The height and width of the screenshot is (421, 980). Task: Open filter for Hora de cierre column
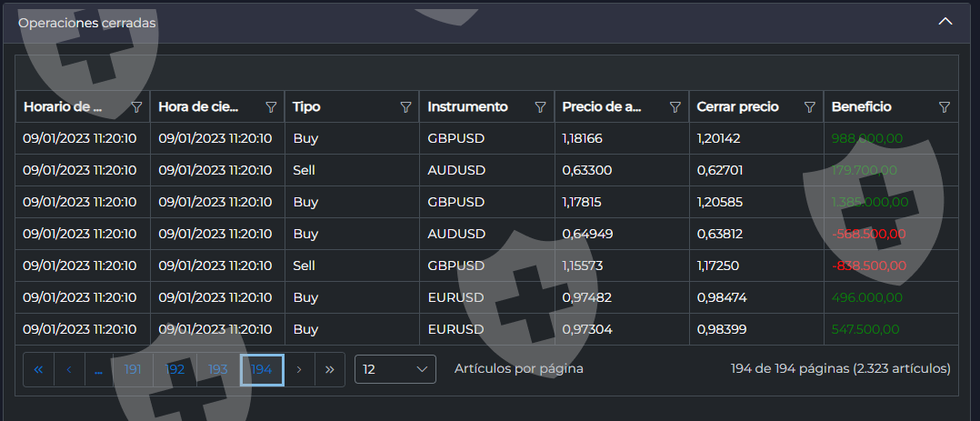click(271, 107)
